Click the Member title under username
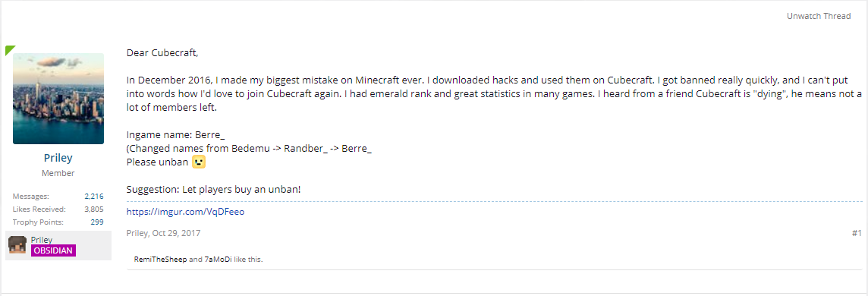 point(58,173)
